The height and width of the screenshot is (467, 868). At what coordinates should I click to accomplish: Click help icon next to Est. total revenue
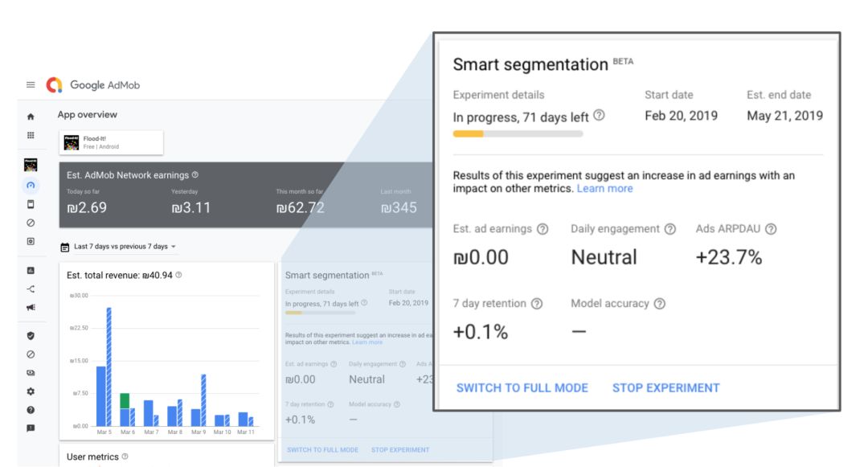tap(178, 275)
